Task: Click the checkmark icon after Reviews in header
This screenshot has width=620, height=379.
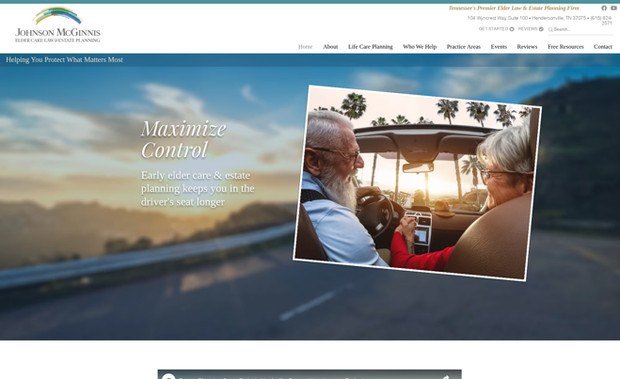Action: pyautogui.click(x=541, y=29)
